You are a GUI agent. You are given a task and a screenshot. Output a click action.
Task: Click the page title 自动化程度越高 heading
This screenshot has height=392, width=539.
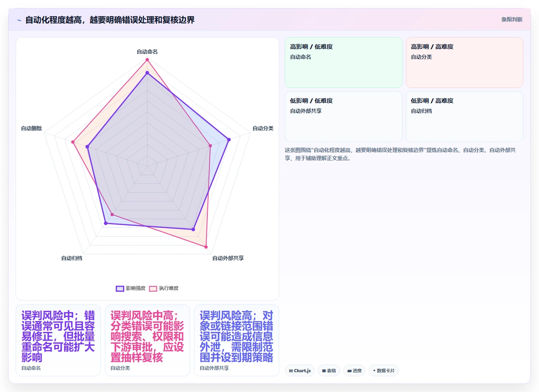point(110,20)
